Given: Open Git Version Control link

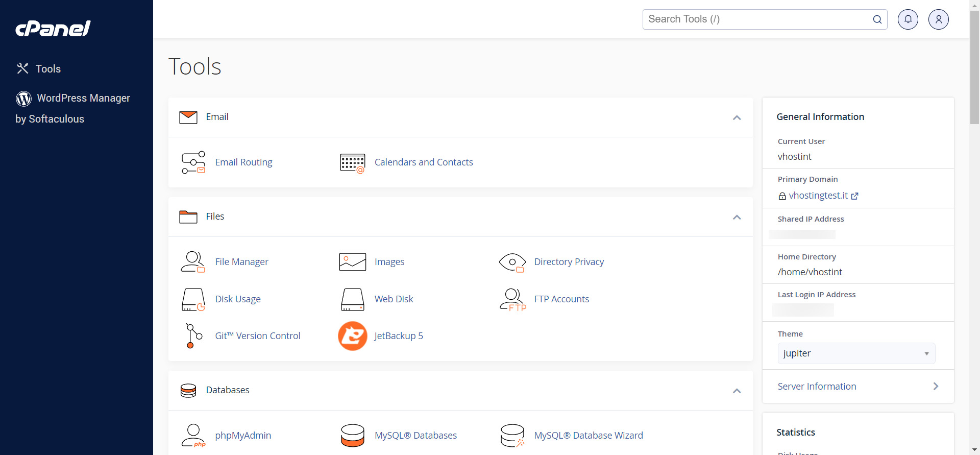Looking at the screenshot, I should (258, 336).
